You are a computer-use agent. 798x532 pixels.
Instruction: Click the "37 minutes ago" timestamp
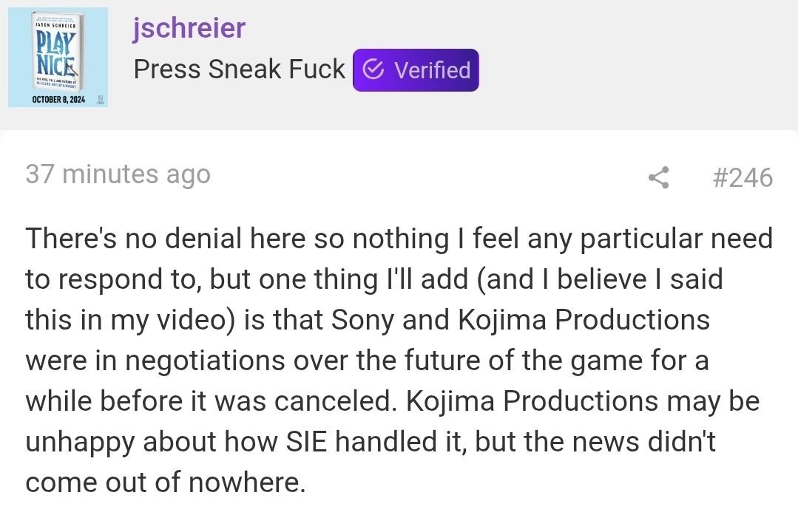pyautogui.click(x=118, y=174)
